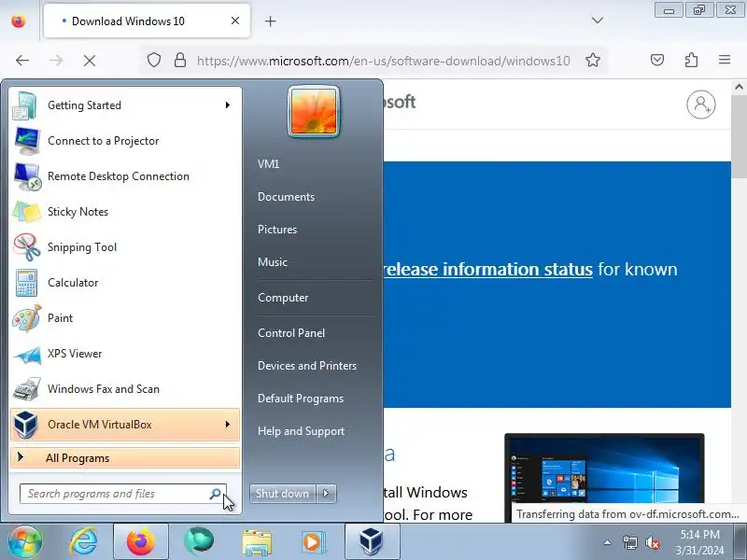Screen dimensions: 747x560
Task: Expand All Programs list
Action: pyautogui.click(x=125, y=458)
